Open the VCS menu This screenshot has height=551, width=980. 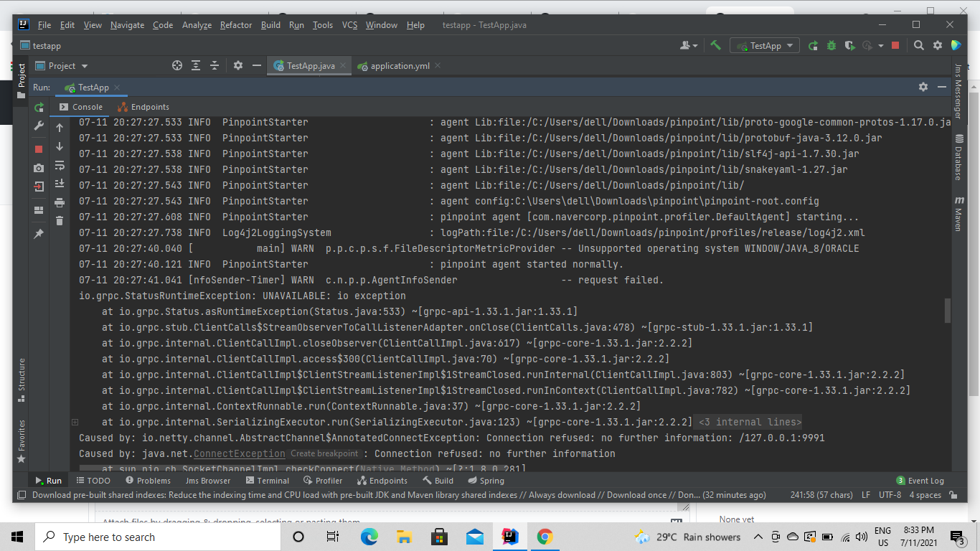click(x=349, y=25)
